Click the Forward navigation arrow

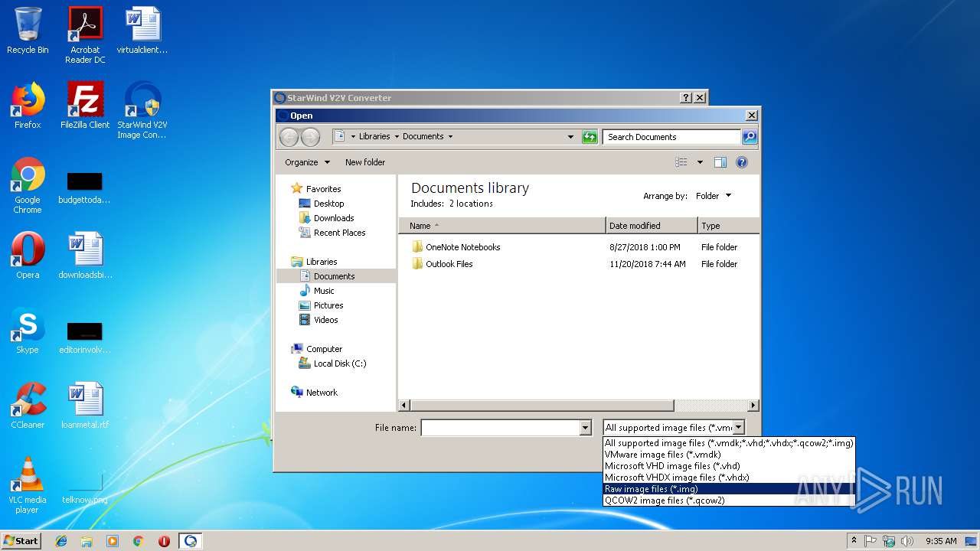point(310,137)
